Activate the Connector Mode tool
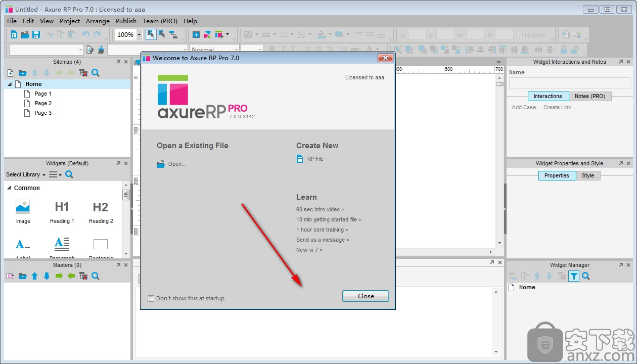The width and height of the screenshot is (637, 364). click(173, 34)
